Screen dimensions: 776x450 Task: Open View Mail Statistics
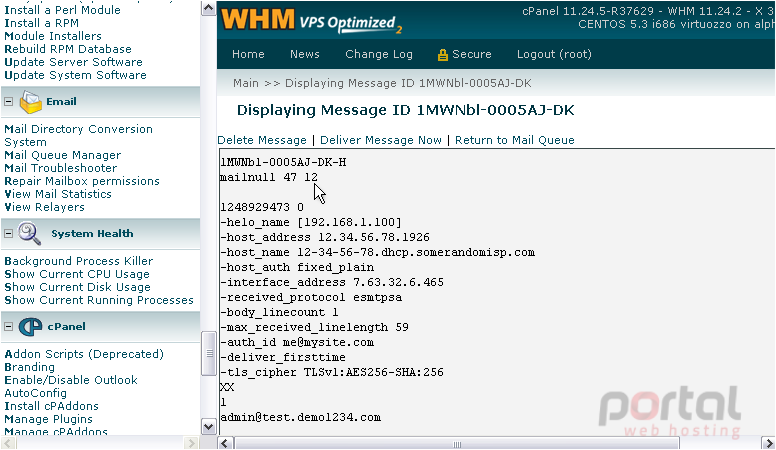tap(58, 194)
